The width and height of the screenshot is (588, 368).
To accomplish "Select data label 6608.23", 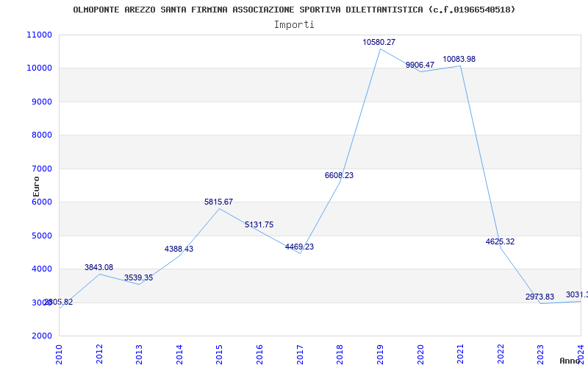I will [x=339, y=175].
